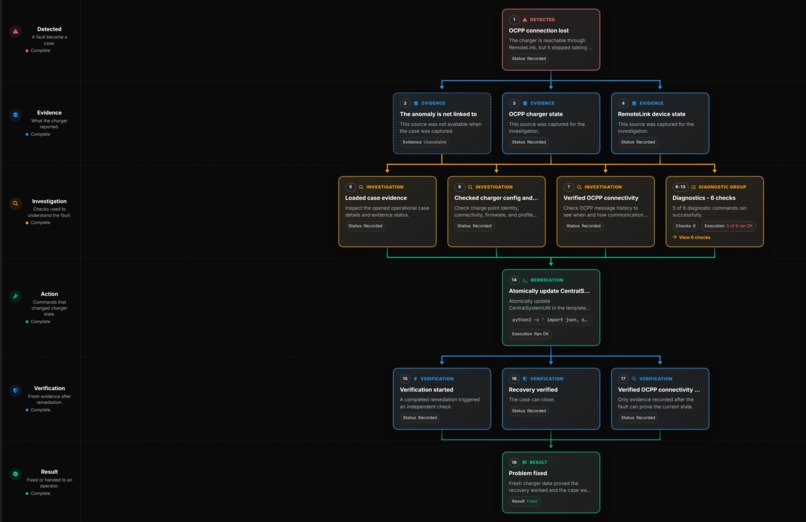Click the Action stage wrench icon in sidebar
Screen dimensions: 806x522
15,296
